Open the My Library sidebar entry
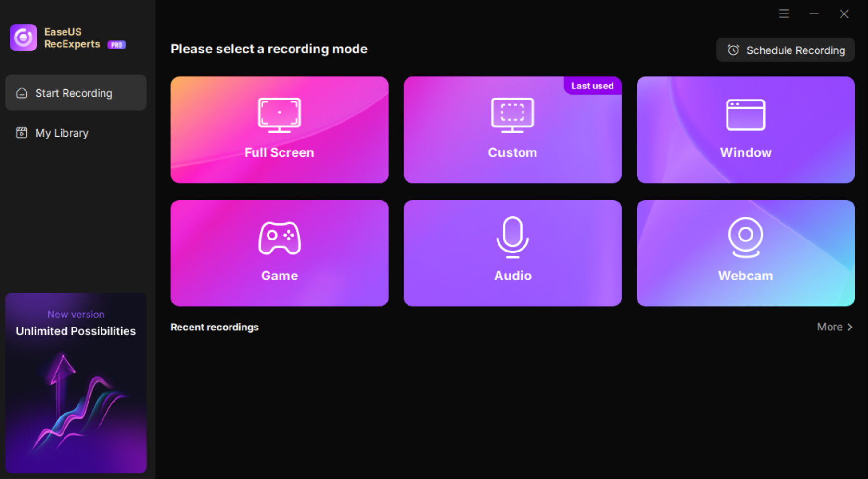This screenshot has width=868, height=479. pyautogui.click(x=62, y=133)
